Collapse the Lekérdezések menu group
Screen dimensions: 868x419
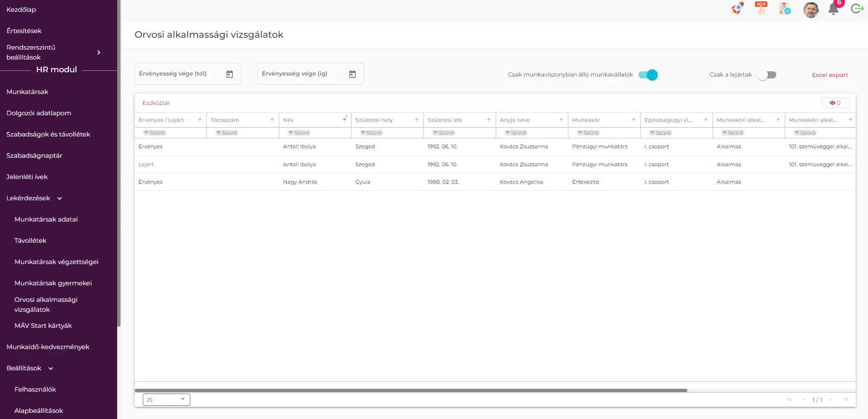pos(60,198)
